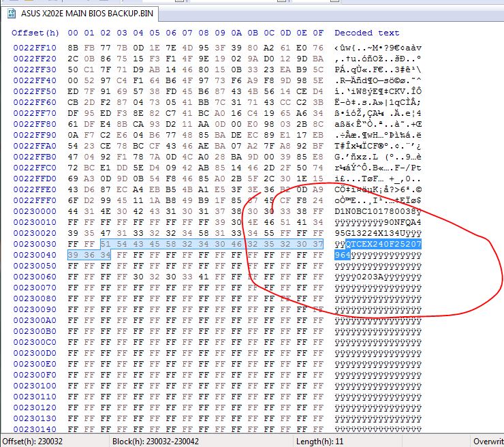
Task: Click the file icon on the BIOS BACKUP tab
Action: tap(12, 14)
